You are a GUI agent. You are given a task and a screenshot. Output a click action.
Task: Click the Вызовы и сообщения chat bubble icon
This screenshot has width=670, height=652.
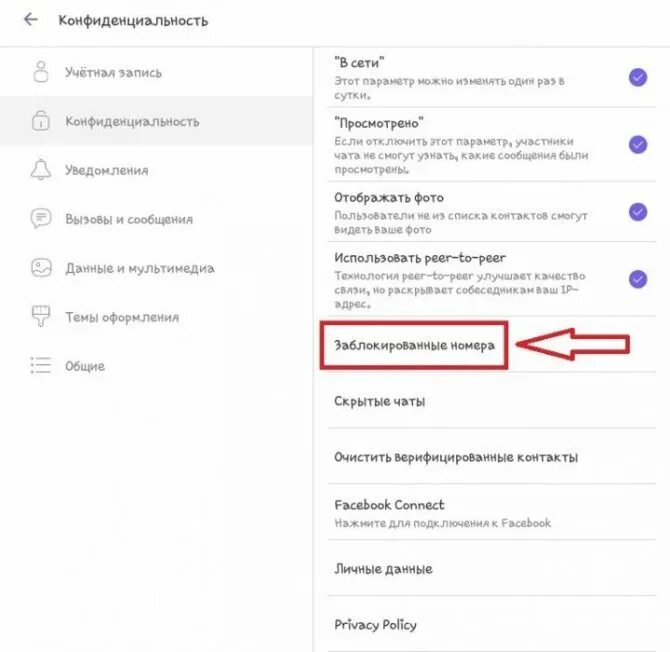coord(41,219)
